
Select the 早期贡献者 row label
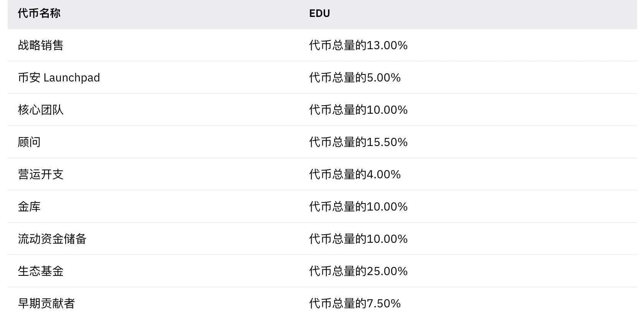click(46, 303)
